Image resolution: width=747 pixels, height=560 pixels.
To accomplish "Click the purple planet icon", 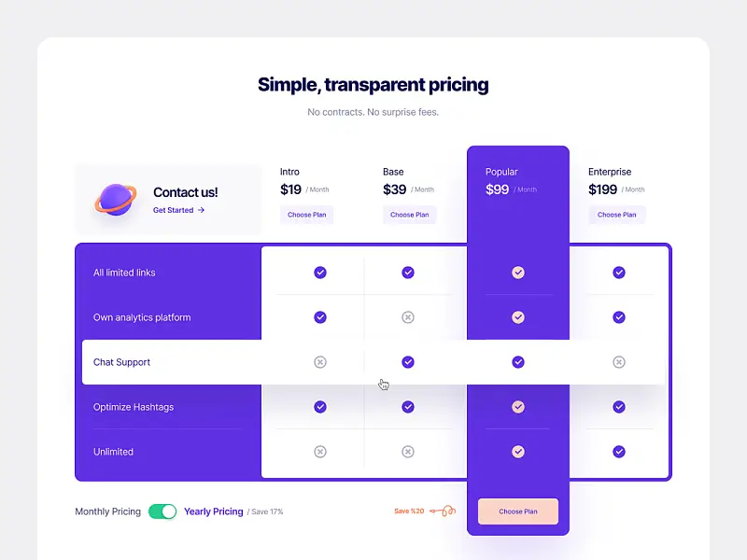I will (116, 200).
